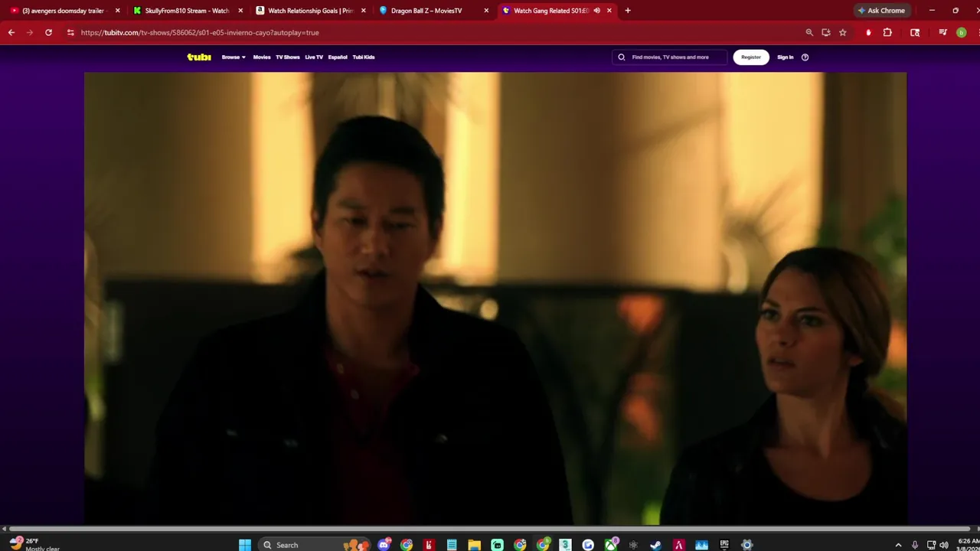980x551 pixels.
Task: Open the Español section
Action: tap(338, 57)
